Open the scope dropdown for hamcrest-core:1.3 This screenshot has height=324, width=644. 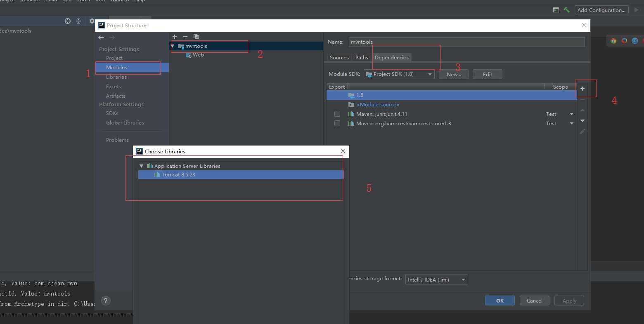click(572, 124)
